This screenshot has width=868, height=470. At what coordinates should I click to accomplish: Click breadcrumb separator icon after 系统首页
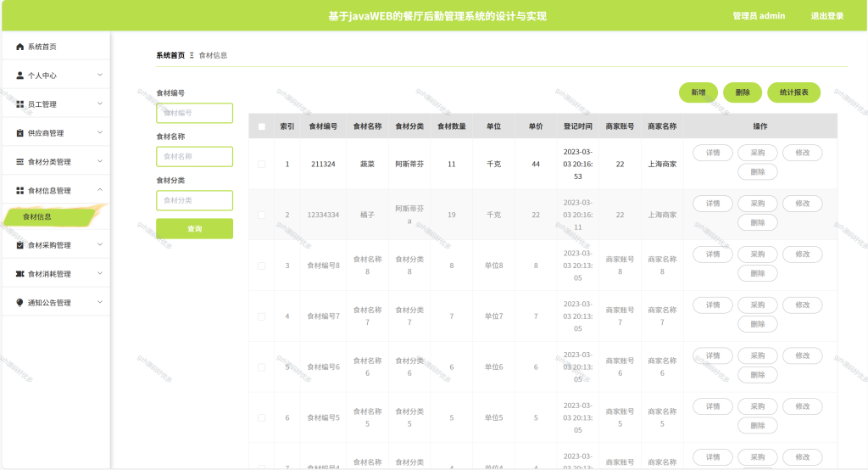[x=192, y=55]
